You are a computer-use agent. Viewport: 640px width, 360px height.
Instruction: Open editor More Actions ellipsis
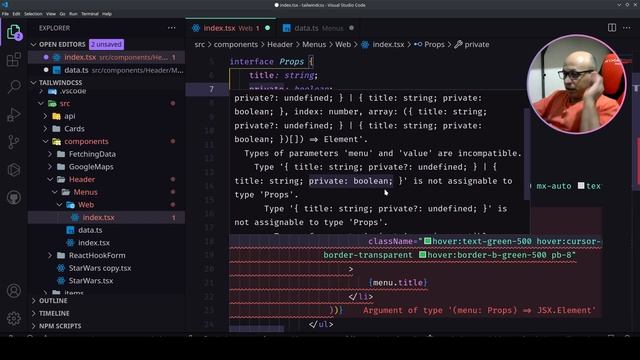(x=627, y=28)
